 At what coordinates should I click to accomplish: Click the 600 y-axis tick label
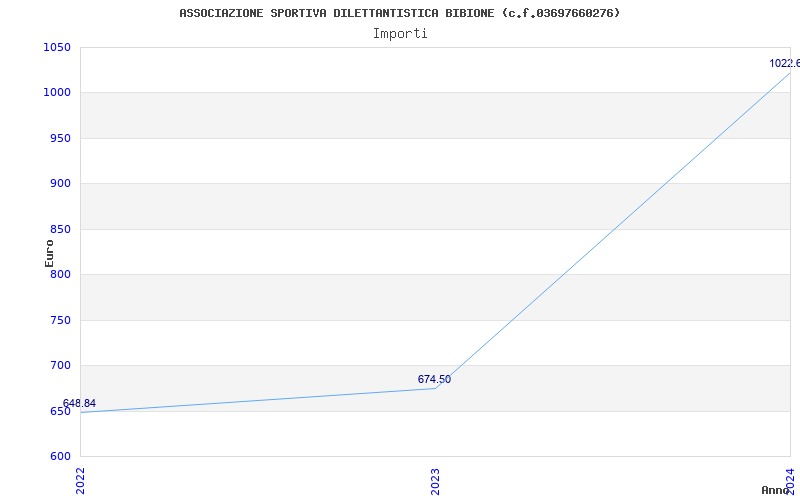point(60,457)
